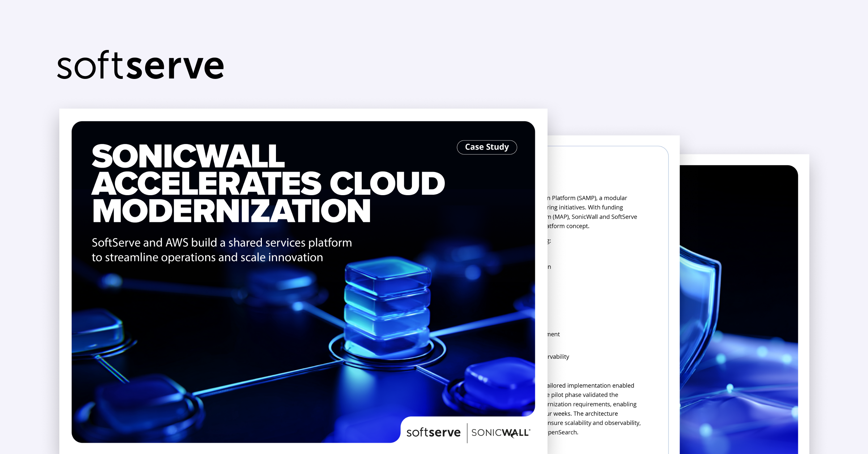This screenshot has height=454, width=868.
Task: Click the 'nsure scalability and observability' line
Action: click(594, 423)
